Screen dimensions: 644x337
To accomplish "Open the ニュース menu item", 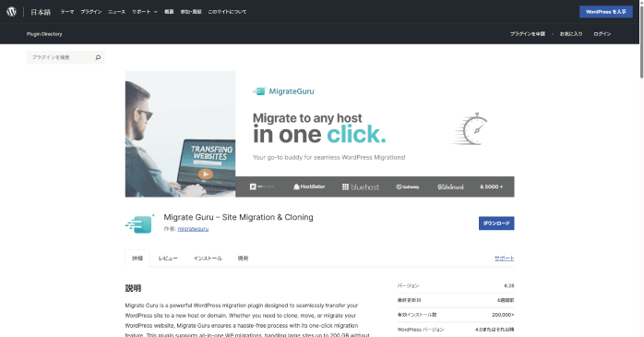I will click(x=116, y=12).
